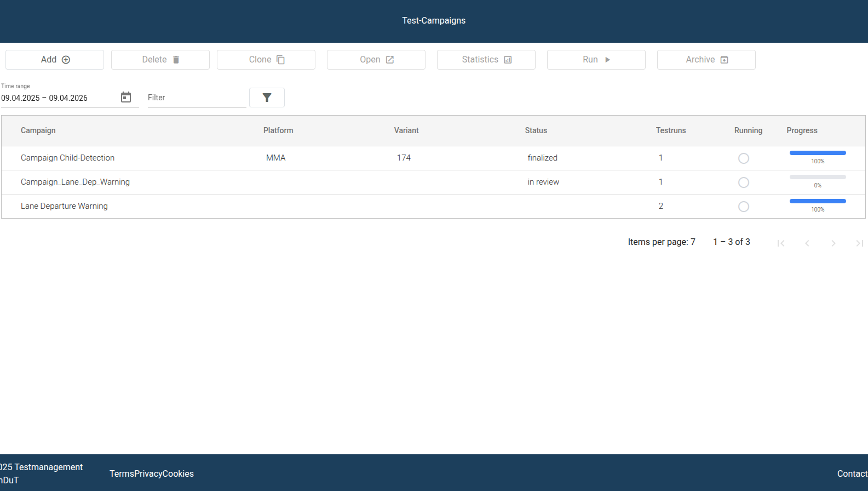Click progress bar of Campaign_Lane_Dep_Warning row

[x=817, y=177]
